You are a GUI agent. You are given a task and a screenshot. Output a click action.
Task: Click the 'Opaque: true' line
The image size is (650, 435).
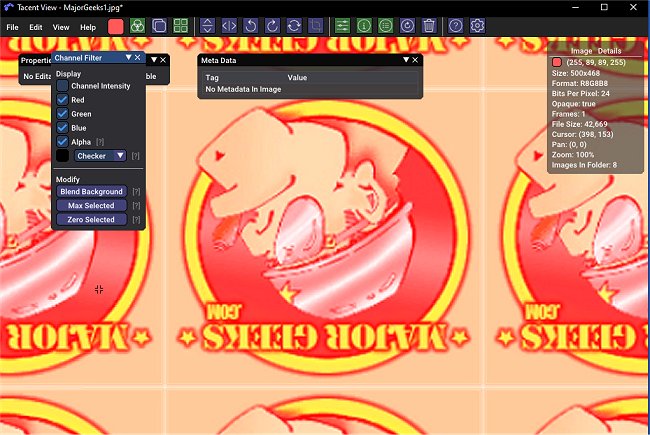point(573,104)
